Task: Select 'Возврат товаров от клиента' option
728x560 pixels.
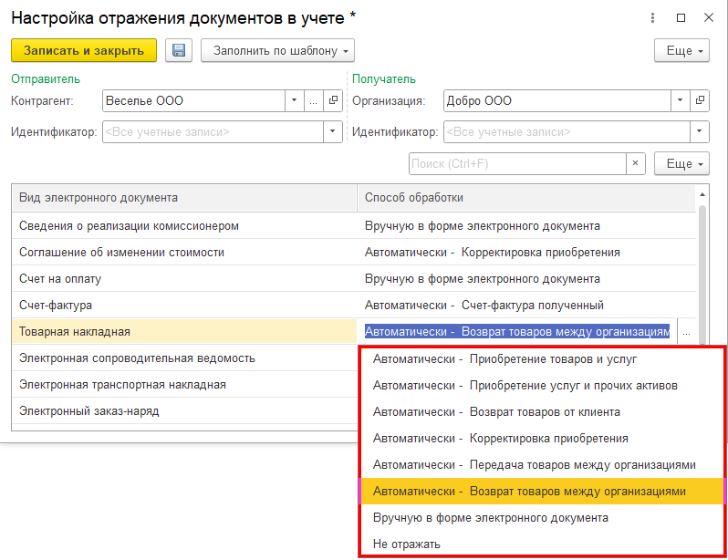Action: click(x=496, y=411)
